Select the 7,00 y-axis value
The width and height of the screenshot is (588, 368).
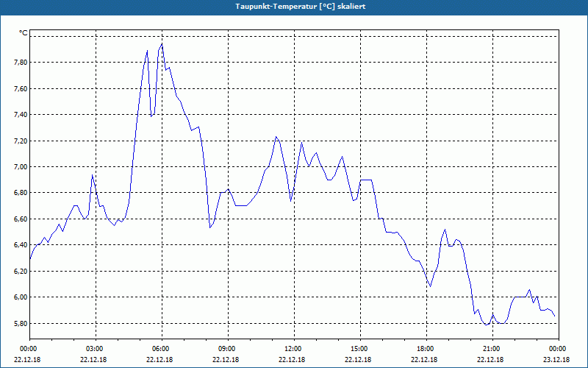click(x=21, y=167)
